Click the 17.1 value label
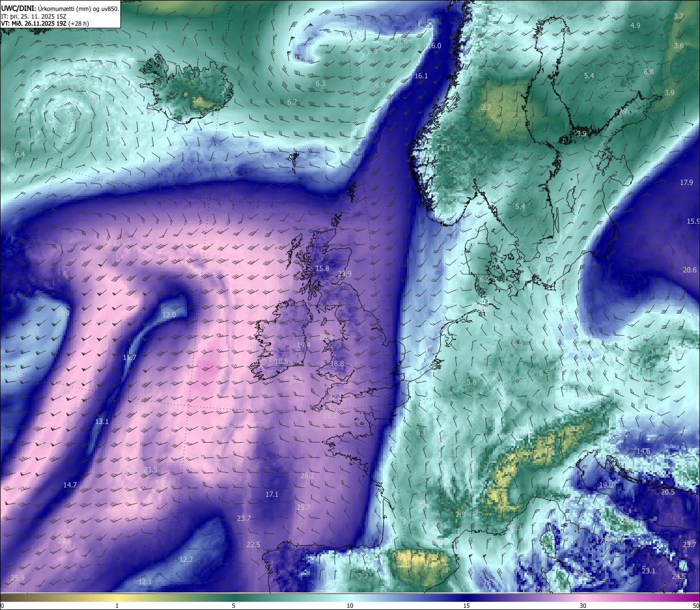The image size is (700, 610). pos(272,495)
